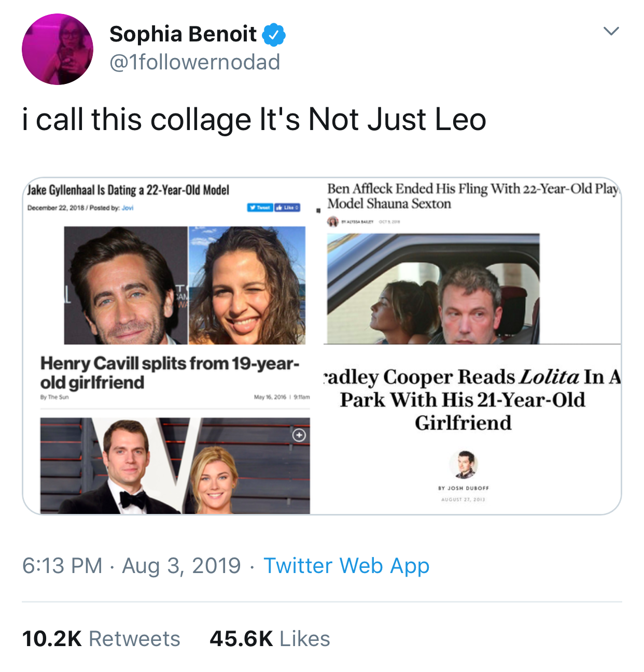View the 45.6K Likes list
Image resolution: width=644 pixels, height=672 pixels.
coord(270,638)
